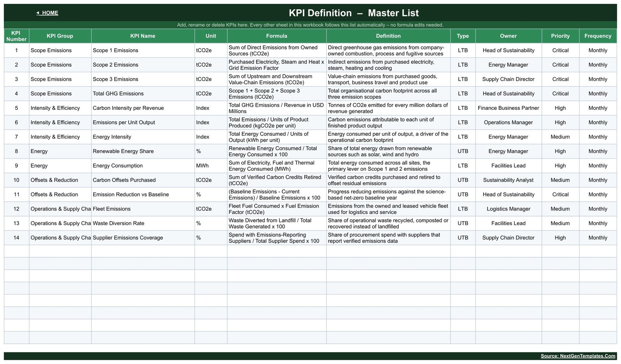Screen dimensions: 621x364
Task: Select the KPI Definition Master List title
Action: (x=354, y=13)
